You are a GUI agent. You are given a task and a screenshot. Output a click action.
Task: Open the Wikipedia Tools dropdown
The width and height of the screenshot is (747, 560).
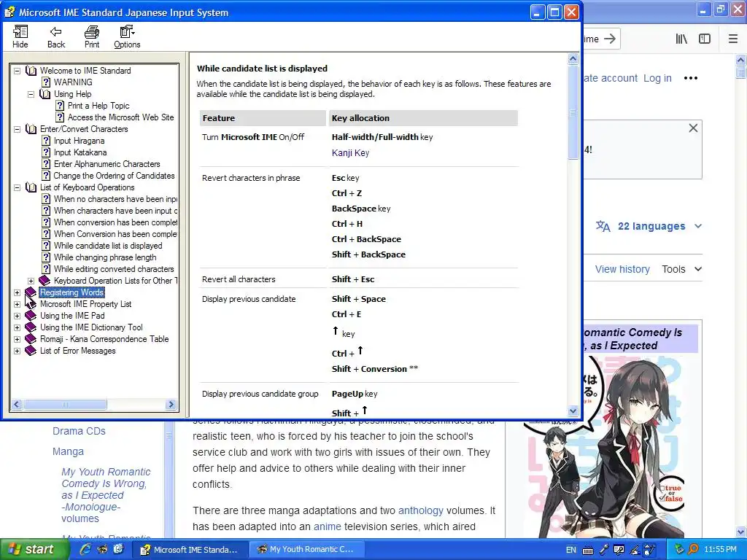pyautogui.click(x=682, y=269)
